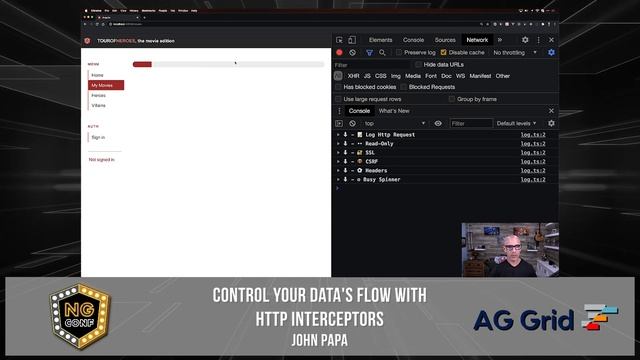The width and height of the screenshot is (640, 360).
Task: Enable Use large request rows
Action: coord(338,99)
